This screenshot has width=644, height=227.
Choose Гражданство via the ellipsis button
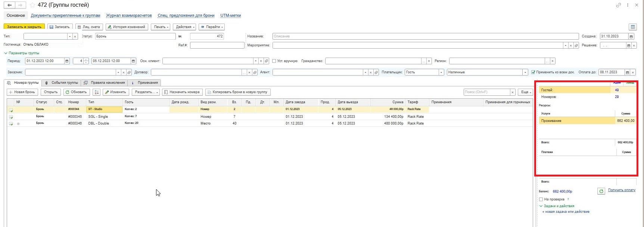(x=424, y=61)
